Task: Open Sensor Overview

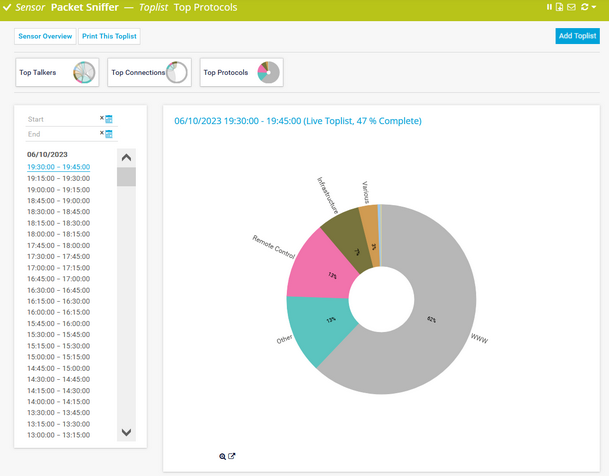Action: coord(45,36)
